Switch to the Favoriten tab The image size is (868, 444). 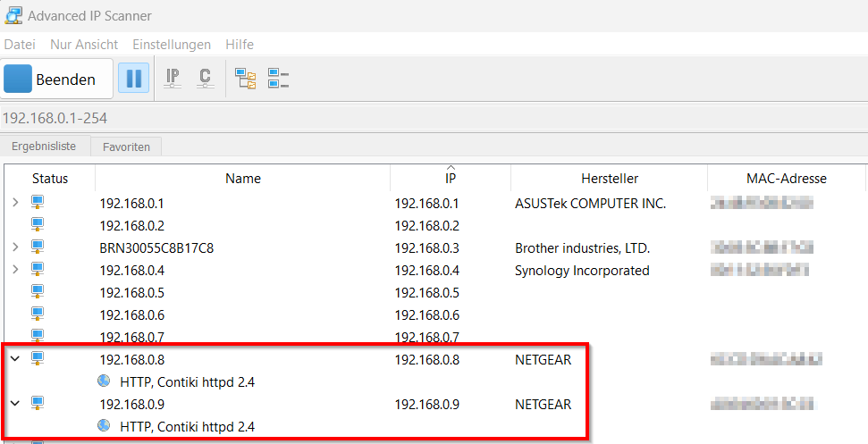(x=126, y=147)
